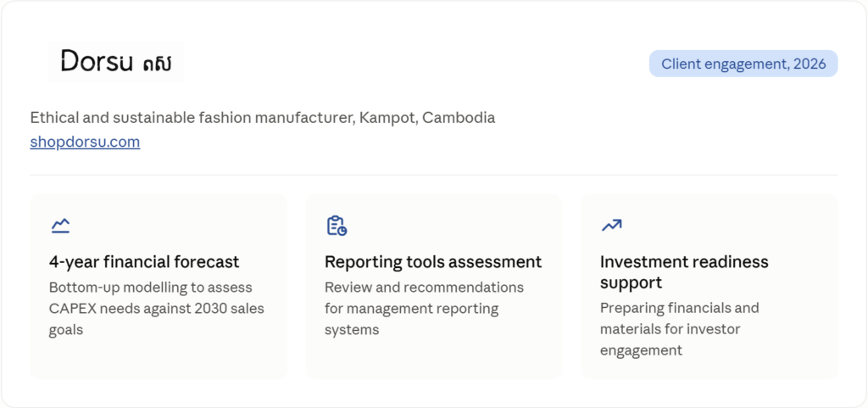Click the Ethical and sustainable fashion manufacturer tagline
The height and width of the screenshot is (408, 868).
[x=263, y=118]
